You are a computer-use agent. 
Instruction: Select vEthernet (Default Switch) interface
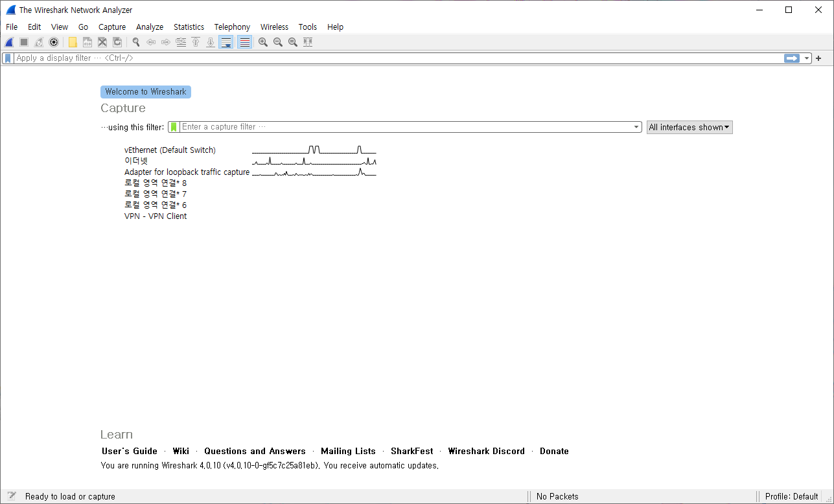click(x=170, y=150)
